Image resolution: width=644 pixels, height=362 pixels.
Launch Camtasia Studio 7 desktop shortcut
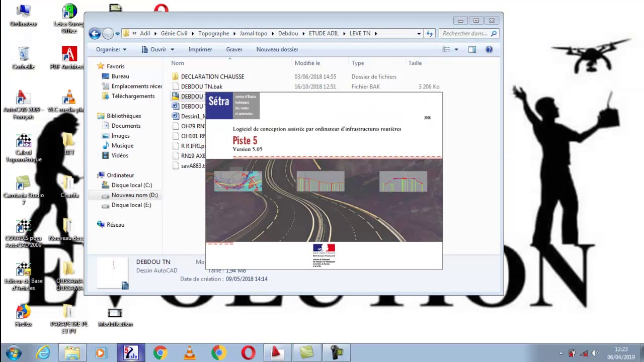click(x=23, y=190)
